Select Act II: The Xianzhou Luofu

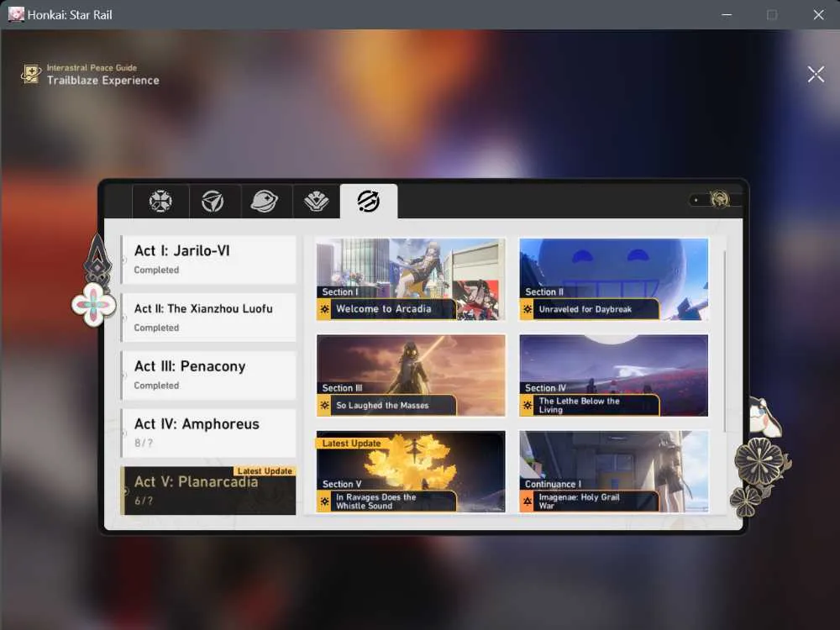tap(208, 318)
